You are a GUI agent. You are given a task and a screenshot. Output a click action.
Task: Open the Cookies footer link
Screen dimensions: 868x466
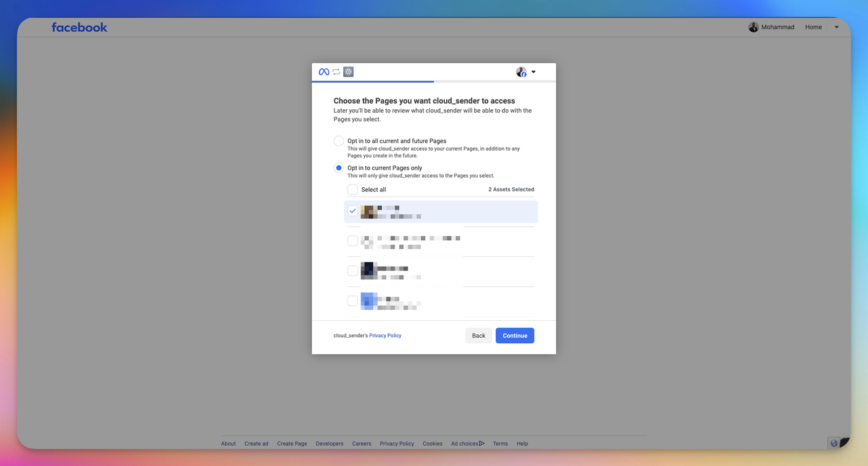point(433,444)
